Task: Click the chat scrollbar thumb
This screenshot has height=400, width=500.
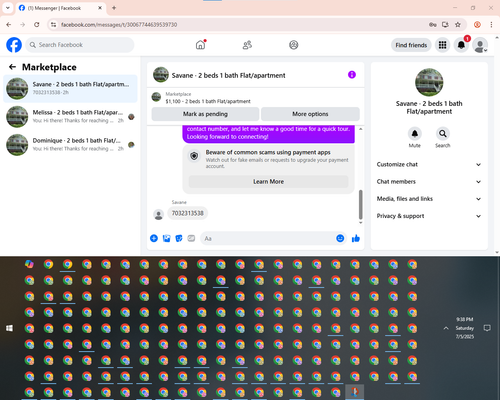Action: pyautogui.click(x=360, y=204)
